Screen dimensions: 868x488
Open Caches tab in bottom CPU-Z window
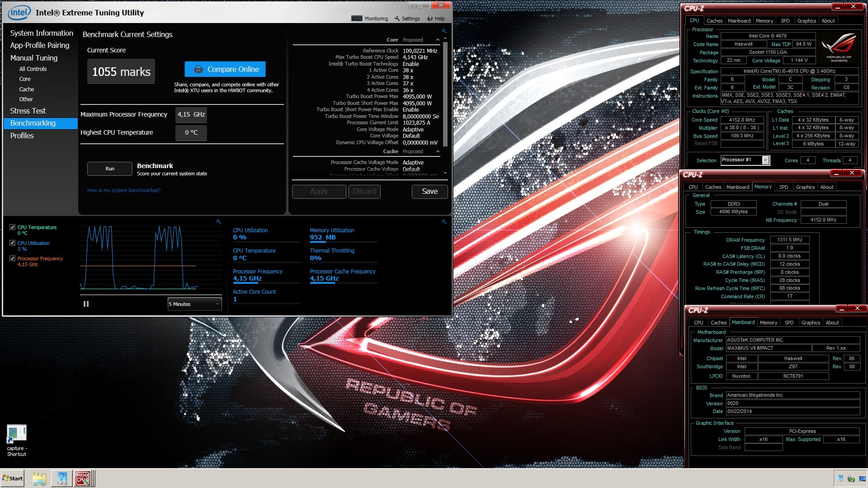pyautogui.click(x=718, y=323)
